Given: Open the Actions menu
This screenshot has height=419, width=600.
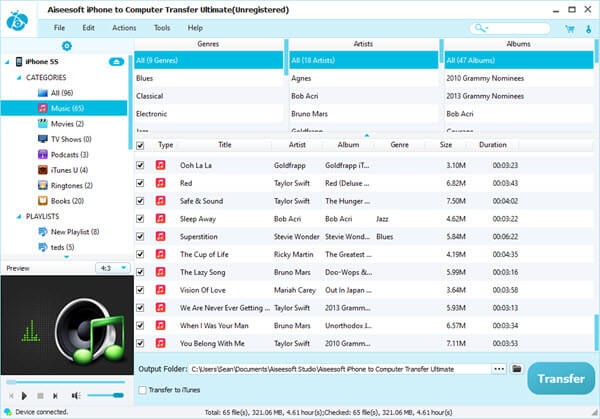Looking at the screenshot, I should 124,28.
